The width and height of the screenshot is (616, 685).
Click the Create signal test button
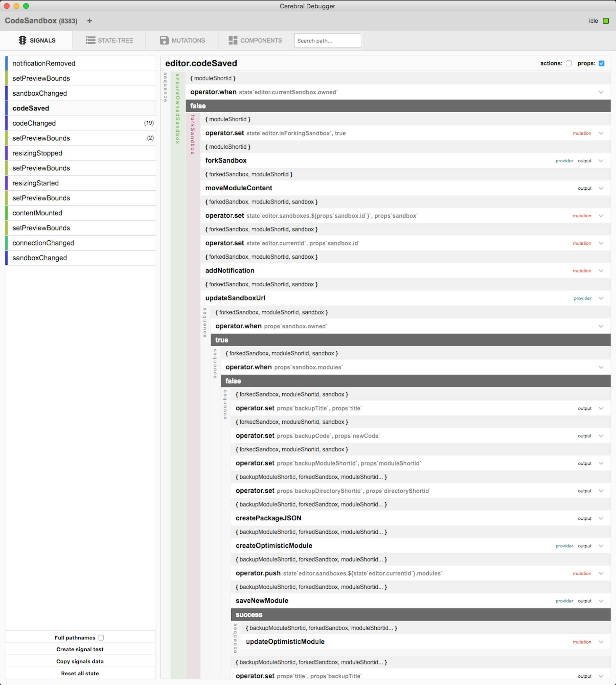pos(80,649)
